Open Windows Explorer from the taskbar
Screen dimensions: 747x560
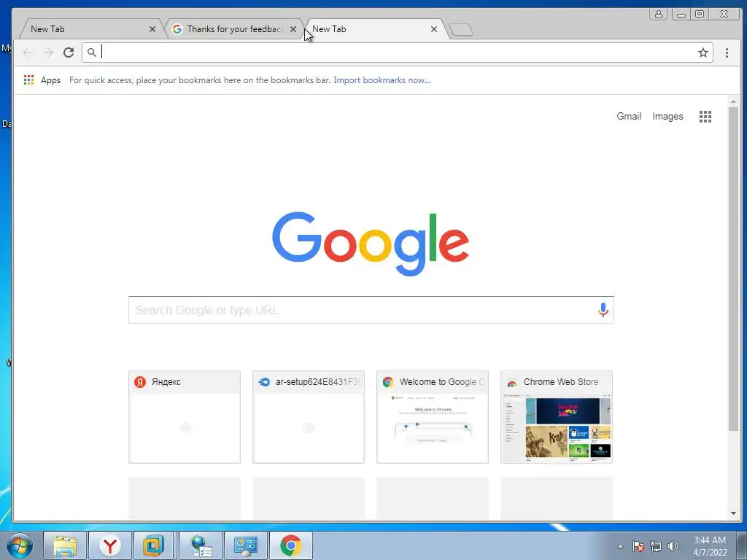(x=65, y=545)
